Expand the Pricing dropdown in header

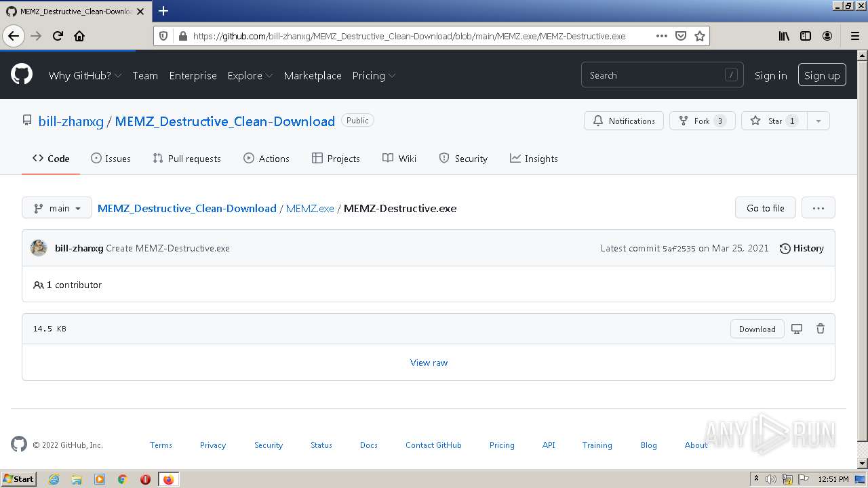coord(374,75)
